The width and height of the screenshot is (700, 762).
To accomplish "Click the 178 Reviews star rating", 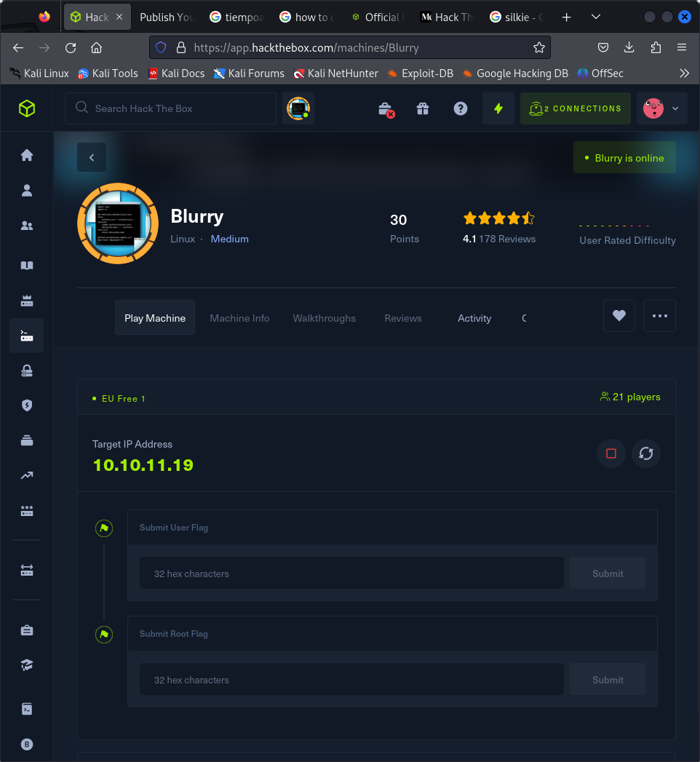I will (x=499, y=228).
